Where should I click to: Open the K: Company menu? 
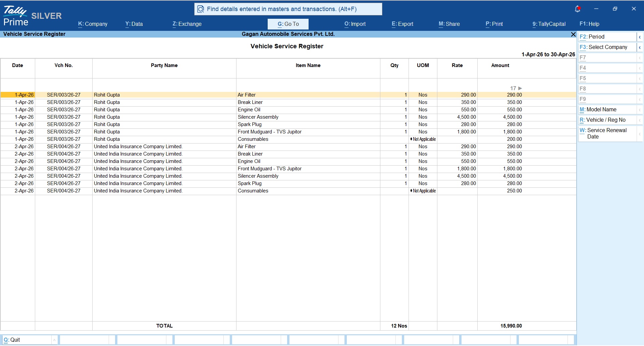93,24
